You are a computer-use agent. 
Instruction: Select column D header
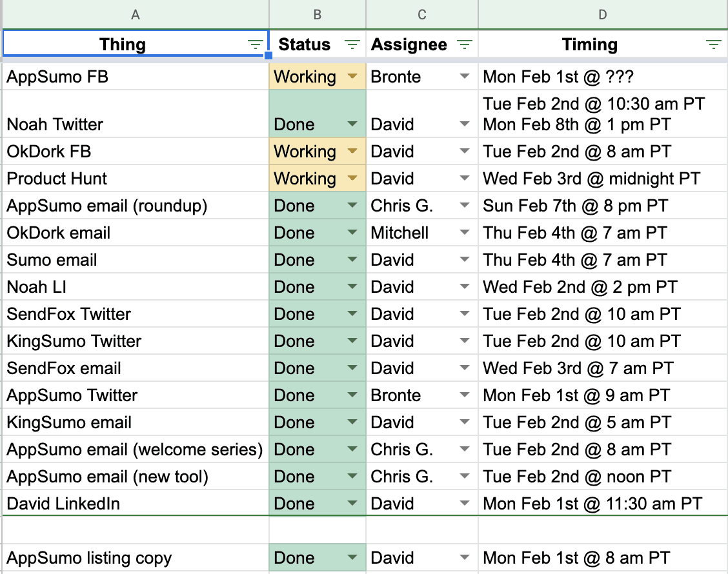pyautogui.click(x=603, y=14)
